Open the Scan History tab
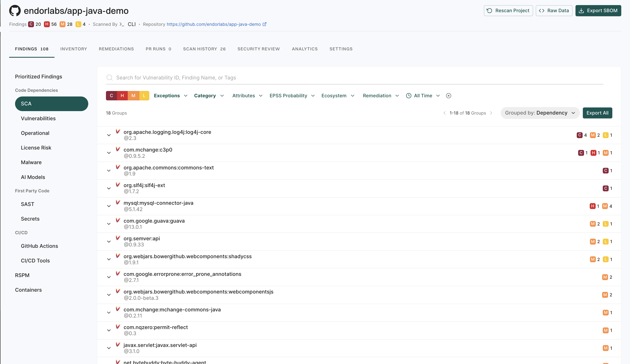 point(204,49)
